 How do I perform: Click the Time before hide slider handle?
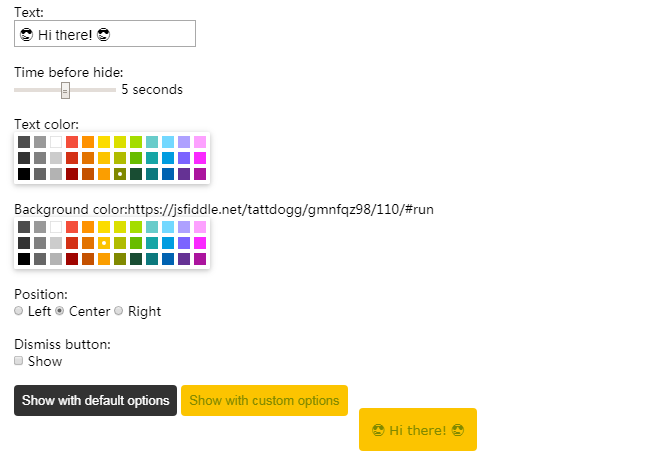65,90
